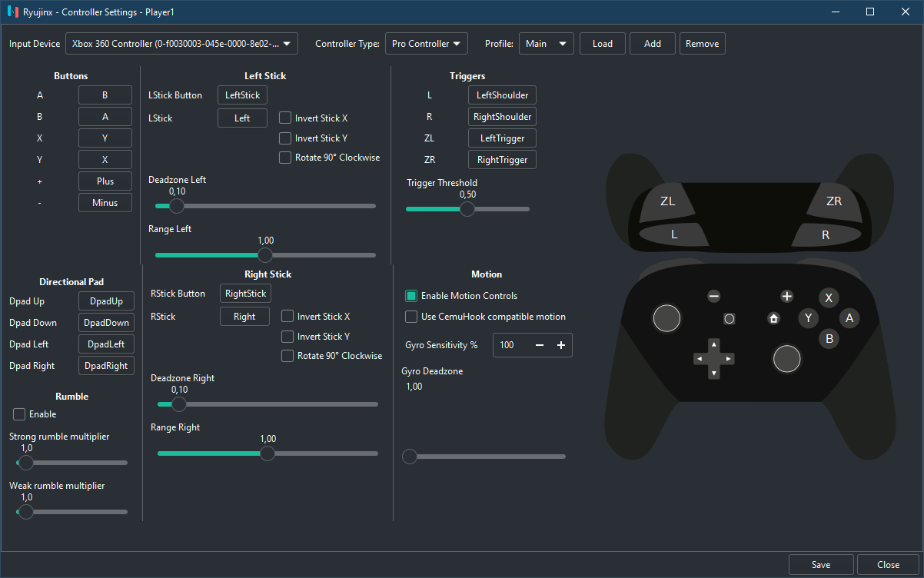
Task: Rebind the B button mapping
Action: [x=105, y=117]
